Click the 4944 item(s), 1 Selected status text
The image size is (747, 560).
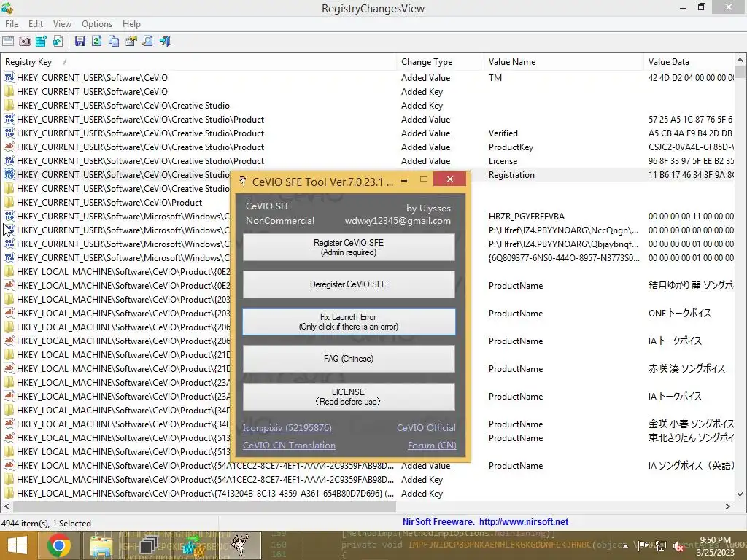point(46,524)
